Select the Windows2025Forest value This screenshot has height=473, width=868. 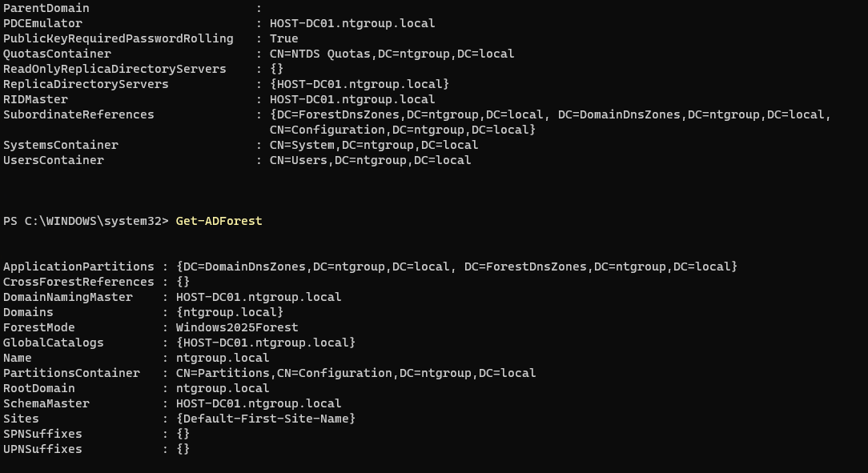tap(237, 327)
